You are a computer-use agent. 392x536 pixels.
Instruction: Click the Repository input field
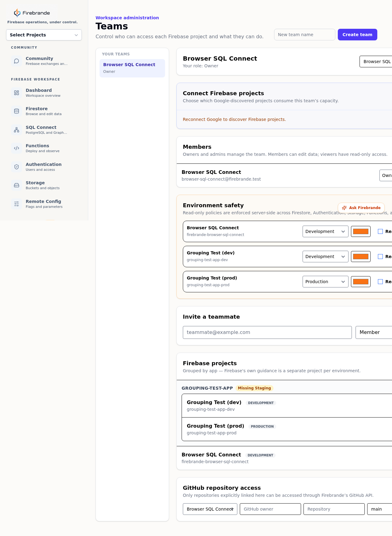tap(334, 509)
